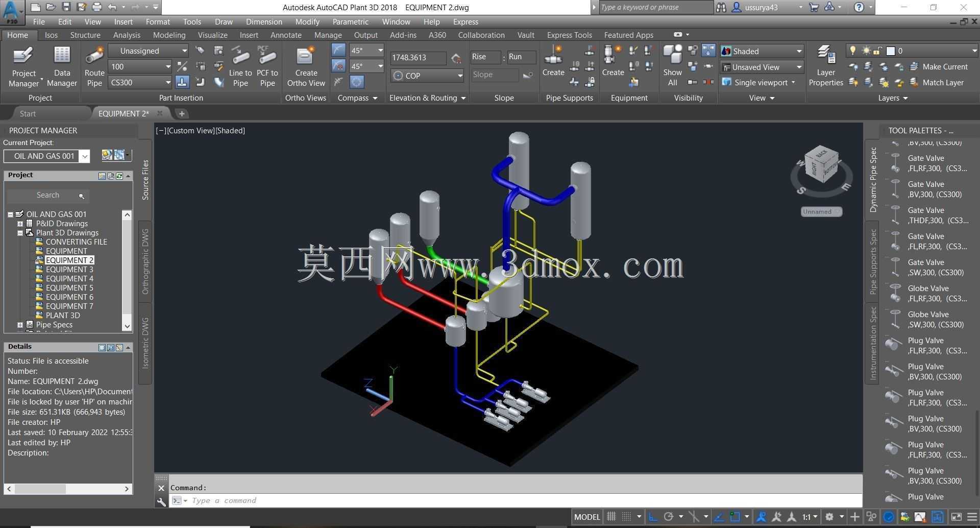Click the Plot printer icon

click(96, 7)
